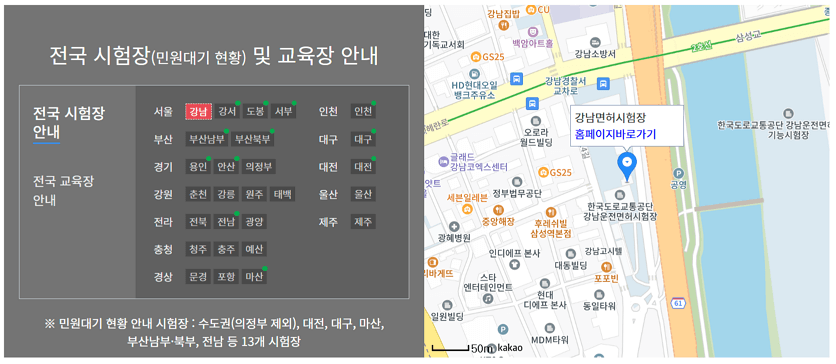836x364 pixels.
Task: Click the GS25 icon near 강남코엑스센터
Action: (x=543, y=172)
